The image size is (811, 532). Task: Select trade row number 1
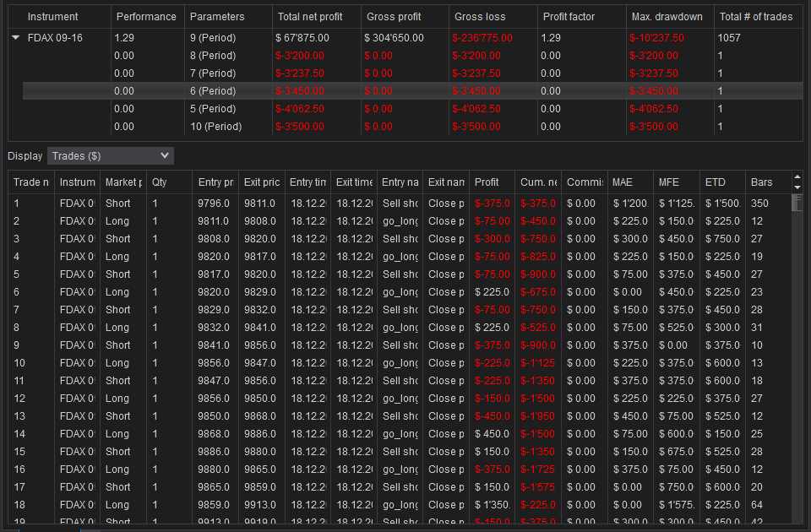(x=400, y=204)
